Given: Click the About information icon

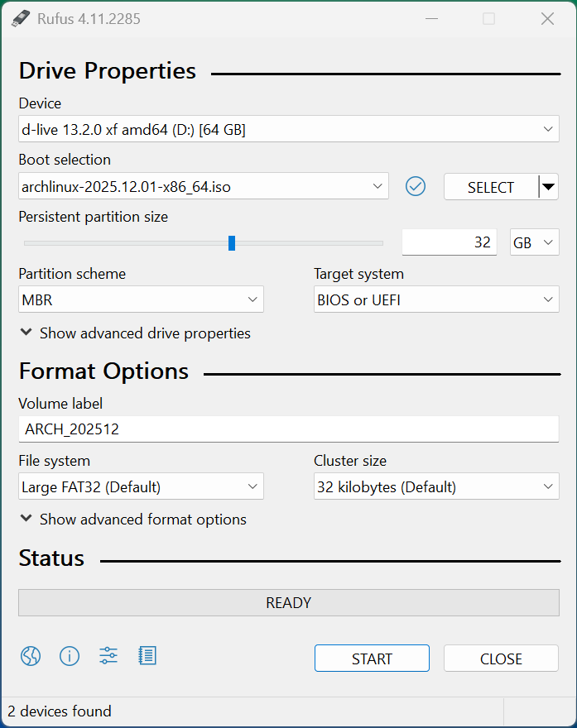Looking at the screenshot, I should (70, 656).
